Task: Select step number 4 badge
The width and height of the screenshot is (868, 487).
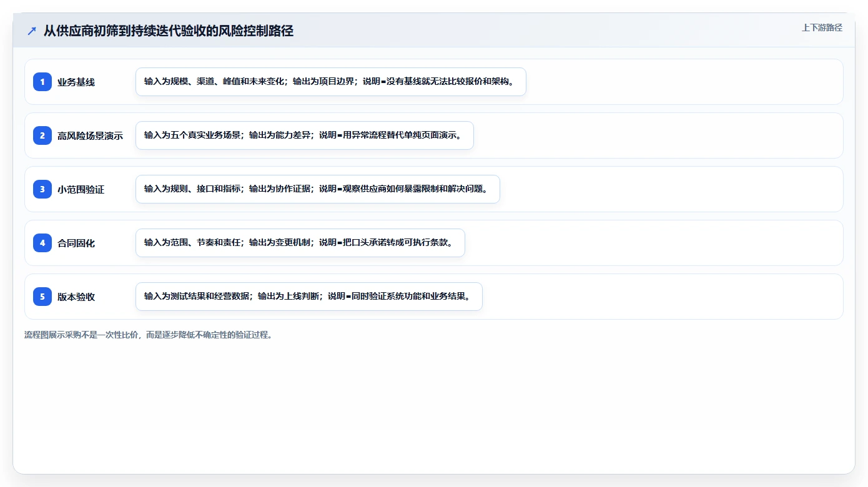Action: click(42, 243)
